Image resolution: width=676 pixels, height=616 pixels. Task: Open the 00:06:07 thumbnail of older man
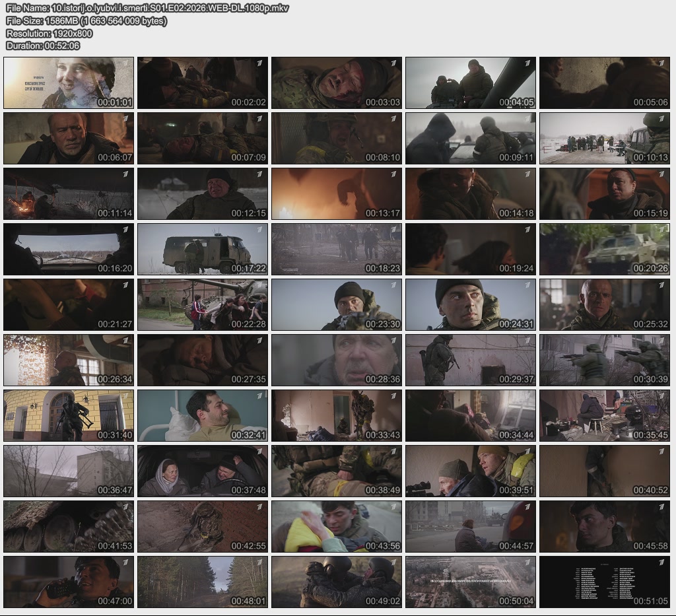69,138
